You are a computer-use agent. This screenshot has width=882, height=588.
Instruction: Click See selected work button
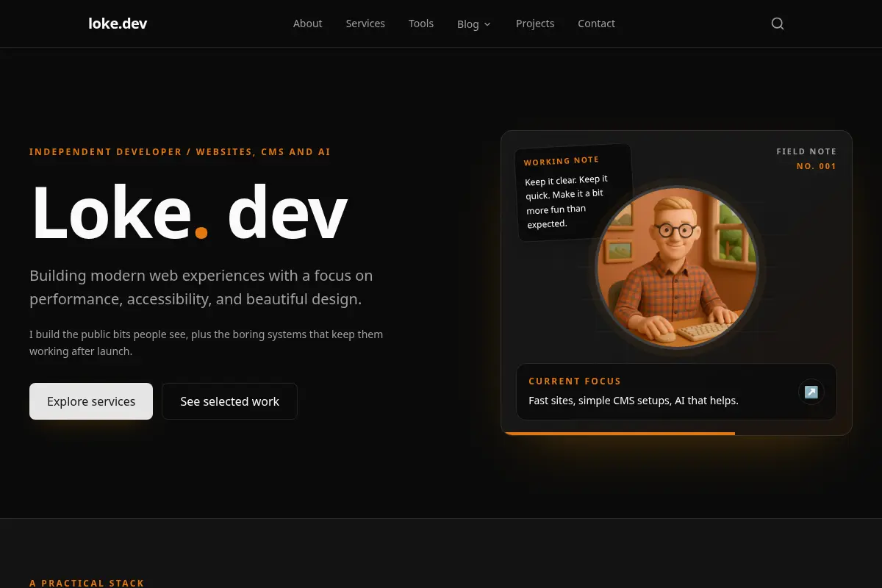(229, 401)
